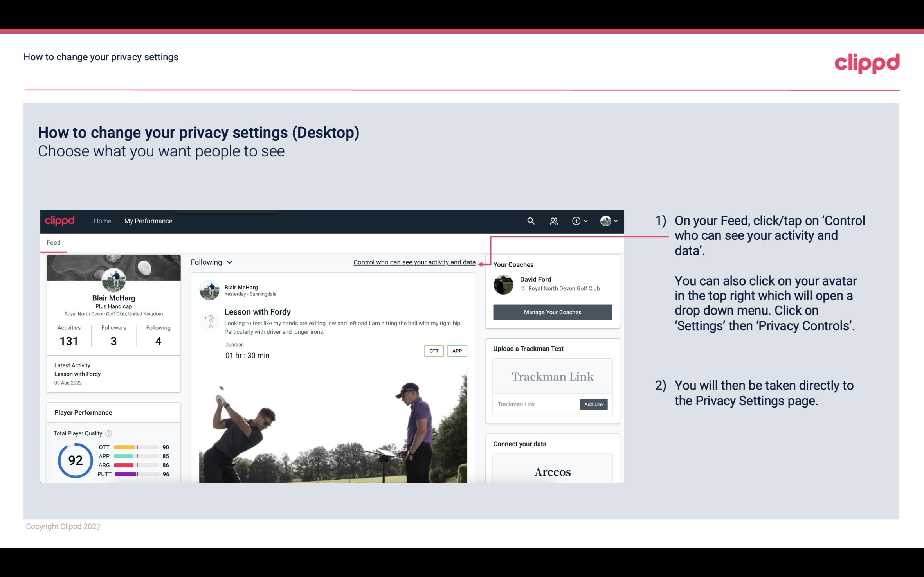Image resolution: width=924 pixels, height=577 pixels.
Task: Click the avatar profile icon top right
Action: [x=605, y=221]
